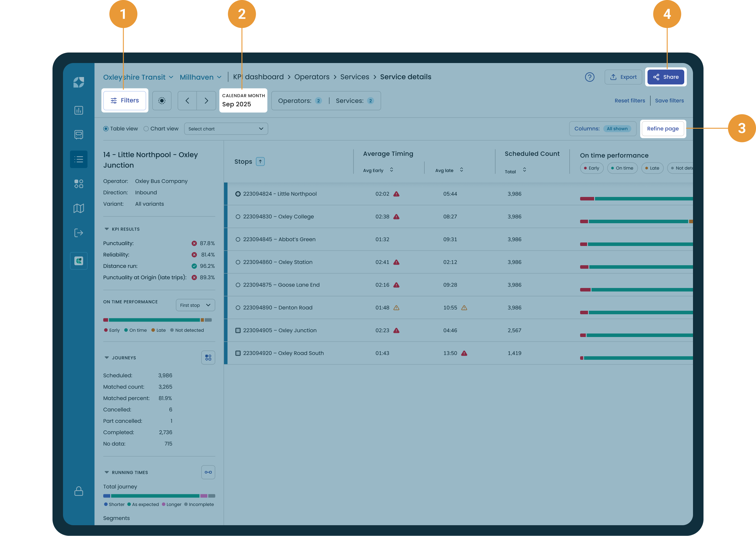Image resolution: width=756 pixels, height=536 pixels.
Task: Click the Share button
Action: (x=666, y=77)
